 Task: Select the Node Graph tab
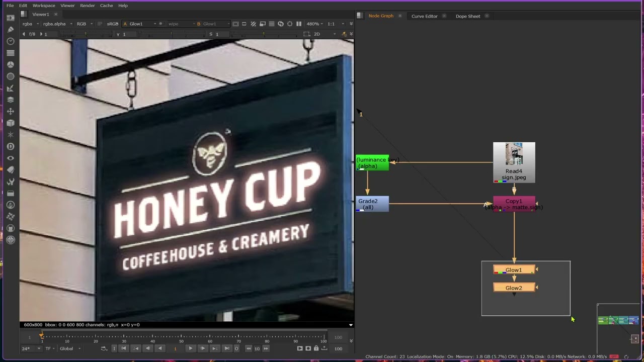click(x=381, y=16)
